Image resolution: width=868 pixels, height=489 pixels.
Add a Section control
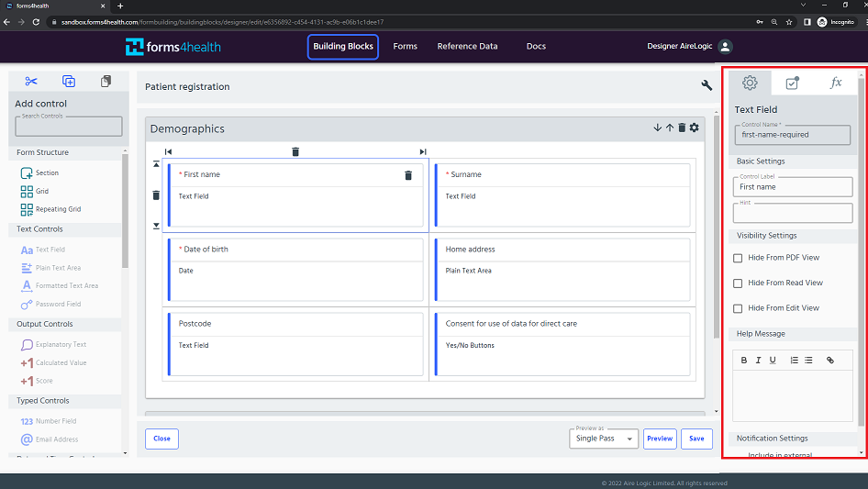click(x=39, y=172)
